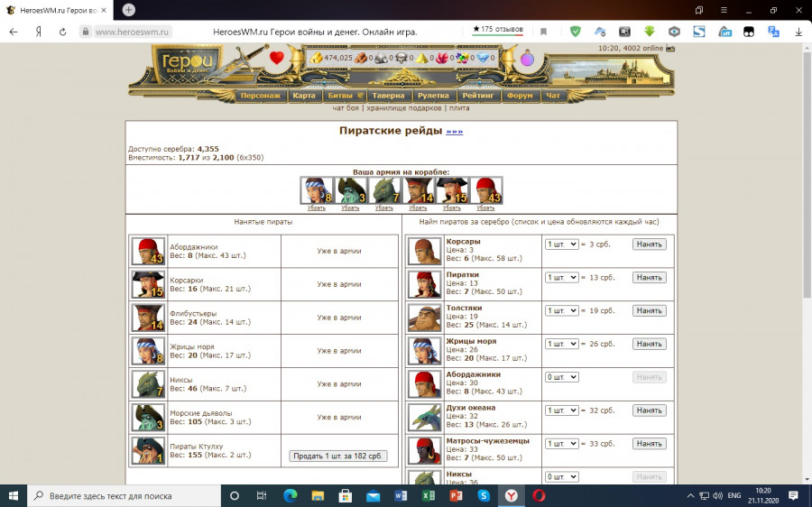Open Opera browser from taskbar

(539, 495)
